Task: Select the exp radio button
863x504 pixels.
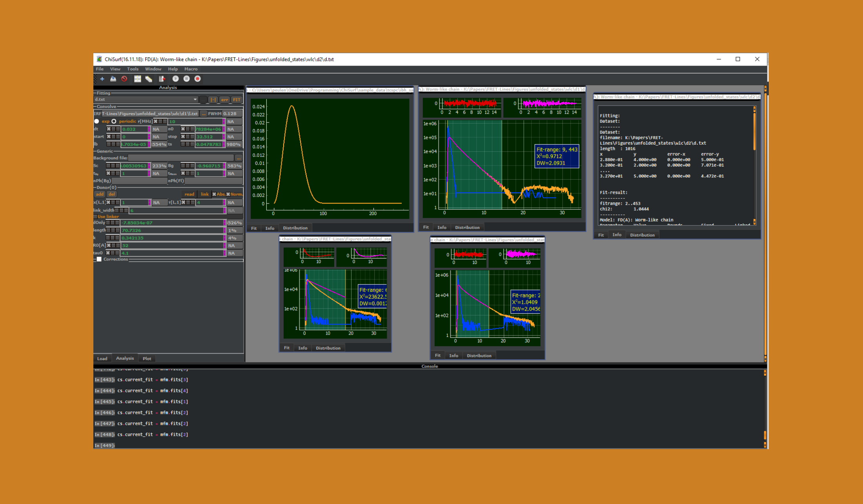Action: (x=97, y=121)
